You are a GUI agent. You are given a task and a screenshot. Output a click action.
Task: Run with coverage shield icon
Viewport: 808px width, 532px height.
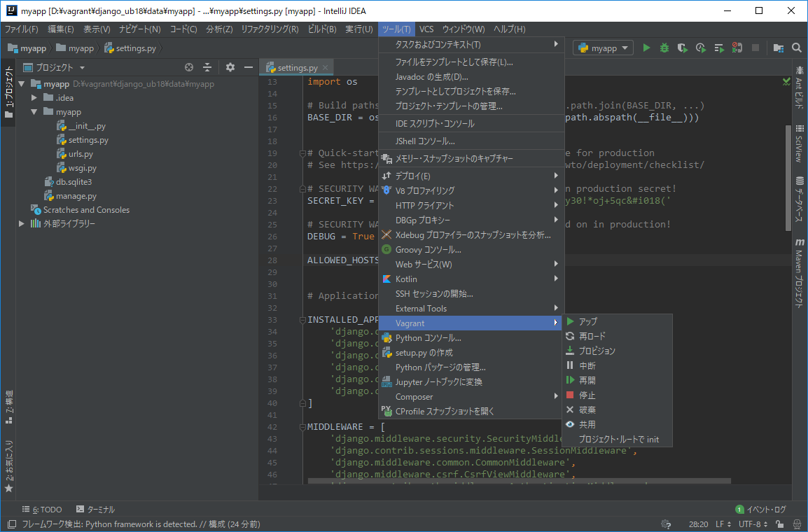pos(682,48)
